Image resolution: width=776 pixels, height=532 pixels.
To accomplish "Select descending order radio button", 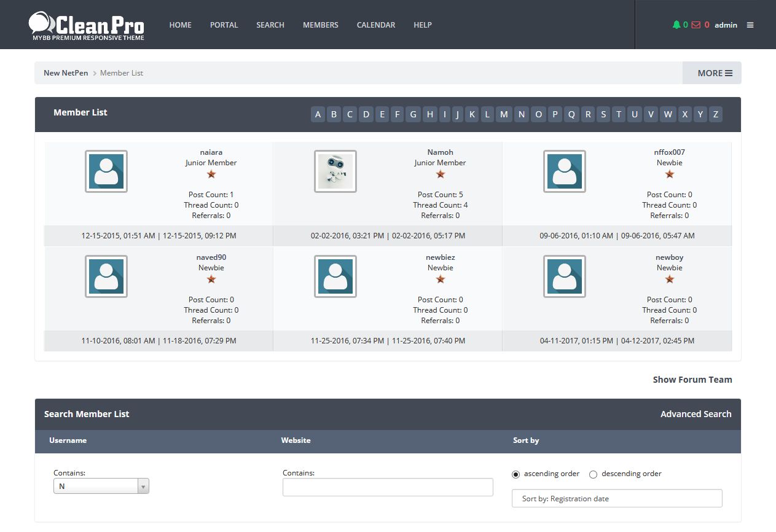I will 593,474.
